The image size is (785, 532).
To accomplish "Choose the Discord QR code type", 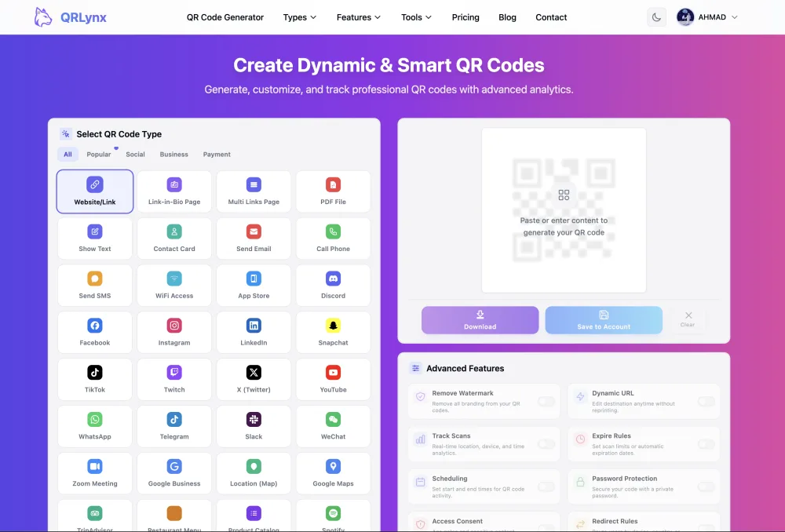I will pos(333,285).
